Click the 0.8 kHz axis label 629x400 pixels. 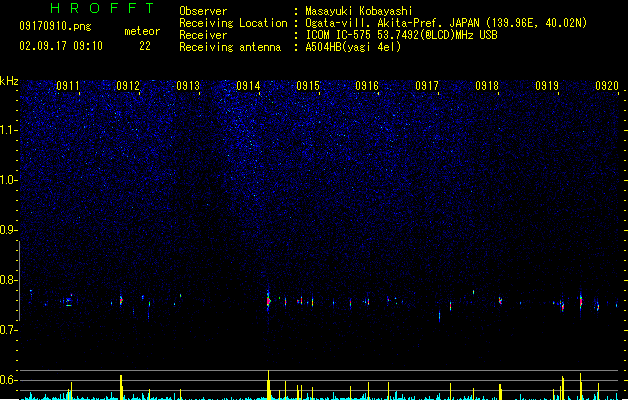click(x=9, y=280)
